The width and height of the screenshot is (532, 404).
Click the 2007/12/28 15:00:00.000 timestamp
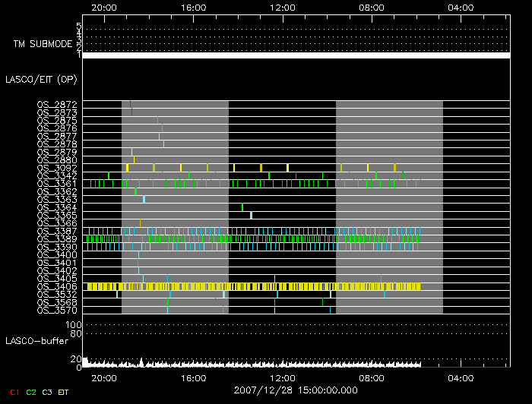point(296,389)
